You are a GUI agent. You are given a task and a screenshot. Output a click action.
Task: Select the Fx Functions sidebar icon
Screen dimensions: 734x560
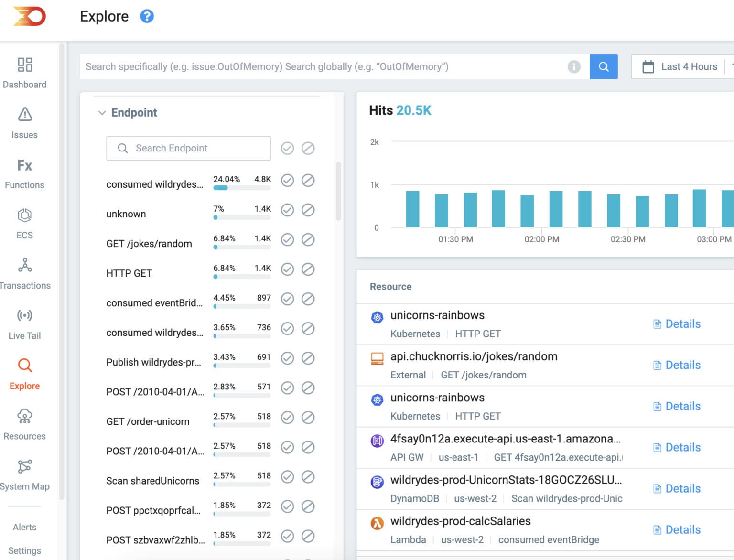24,172
